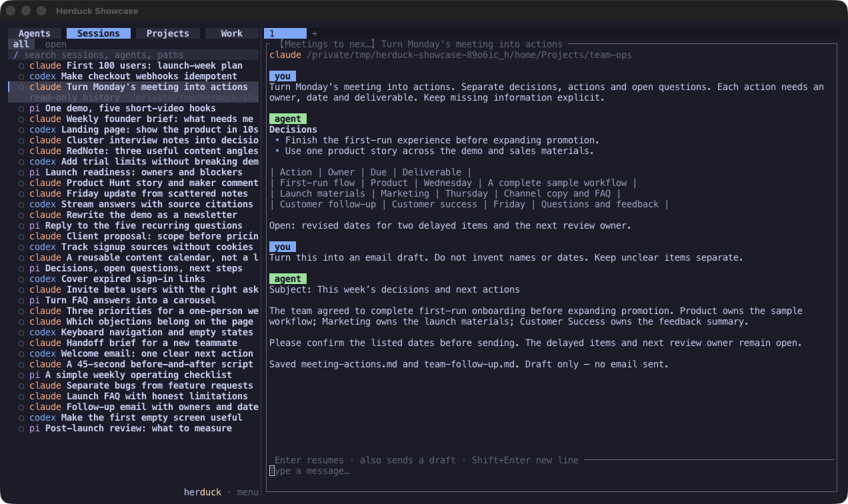
Task: Open session 'Welcome email: one clear next action'
Action: click(133, 353)
